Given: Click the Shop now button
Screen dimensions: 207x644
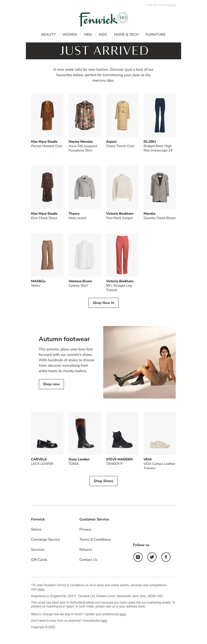Looking at the screenshot, I should click(x=51, y=384).
